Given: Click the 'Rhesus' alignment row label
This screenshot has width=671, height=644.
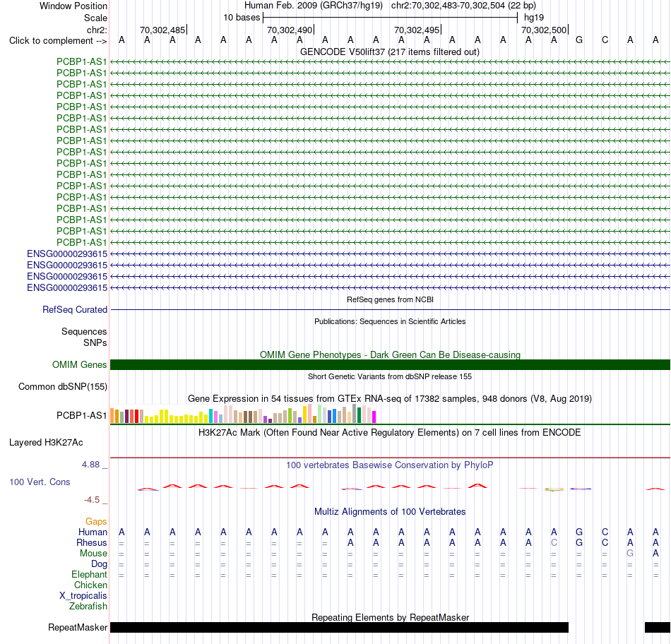Looking at the screenshot, I should (92, 542).
